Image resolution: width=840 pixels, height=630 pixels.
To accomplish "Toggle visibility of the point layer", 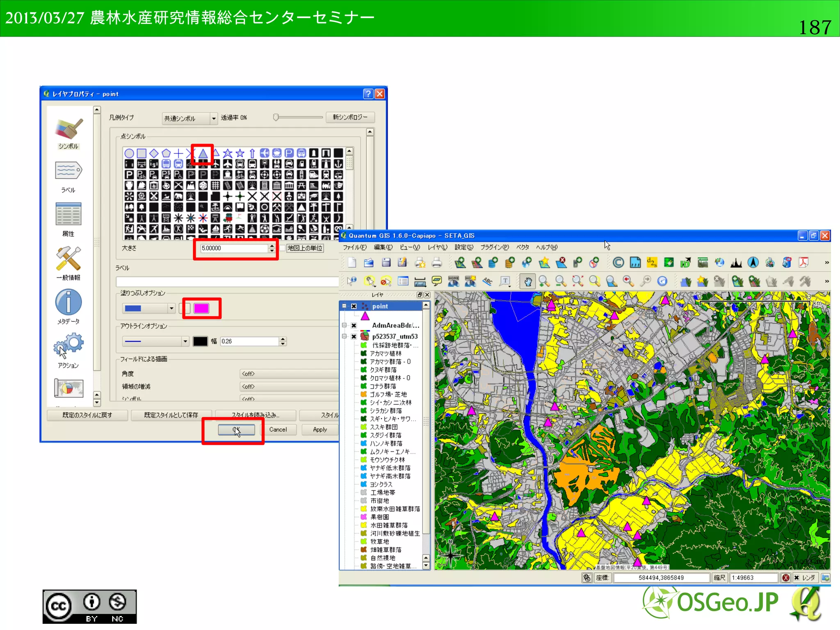I will point(354,307).
